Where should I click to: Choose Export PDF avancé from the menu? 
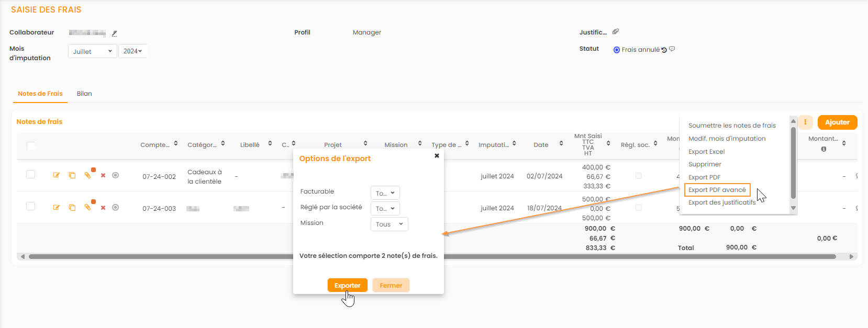717,190
